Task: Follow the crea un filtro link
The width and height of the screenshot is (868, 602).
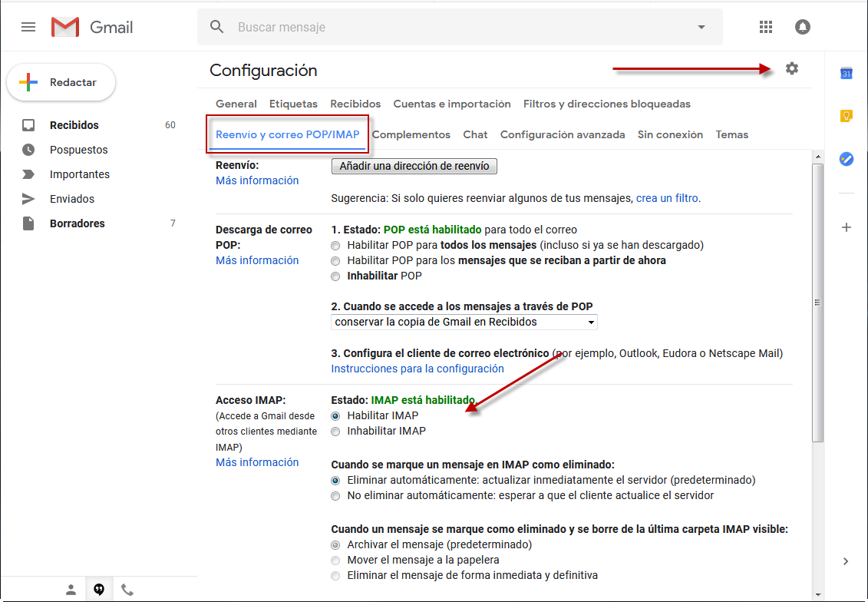Action: (667, 198)
